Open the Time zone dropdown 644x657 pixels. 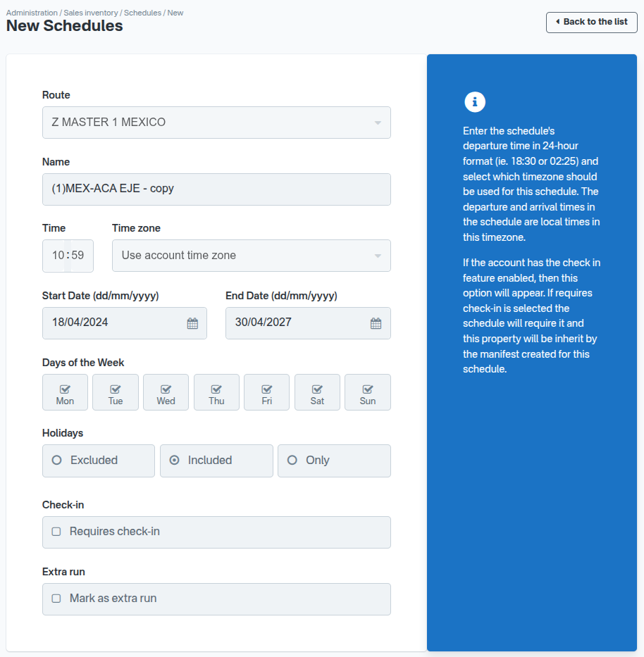(x=252, y=256)
